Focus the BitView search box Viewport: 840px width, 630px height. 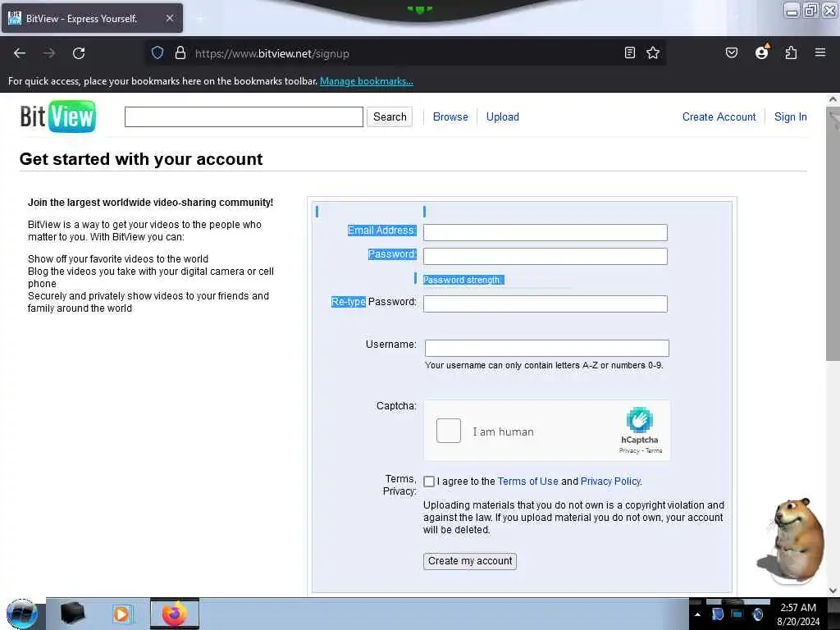[244, 116]
